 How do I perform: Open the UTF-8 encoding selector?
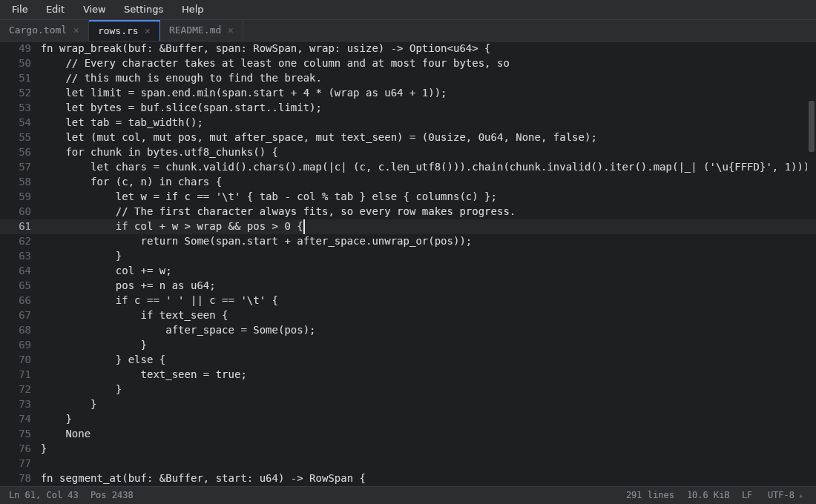(785, 495)
